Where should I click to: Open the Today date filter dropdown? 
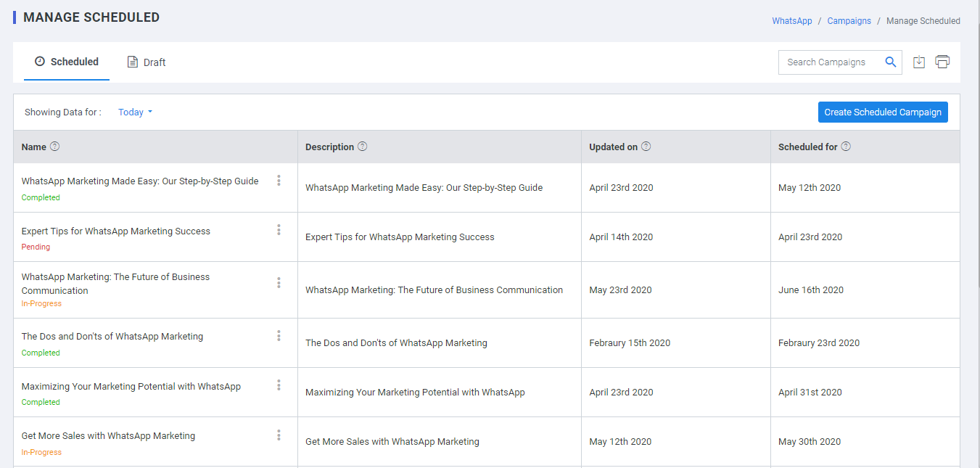tap(136, 112)
